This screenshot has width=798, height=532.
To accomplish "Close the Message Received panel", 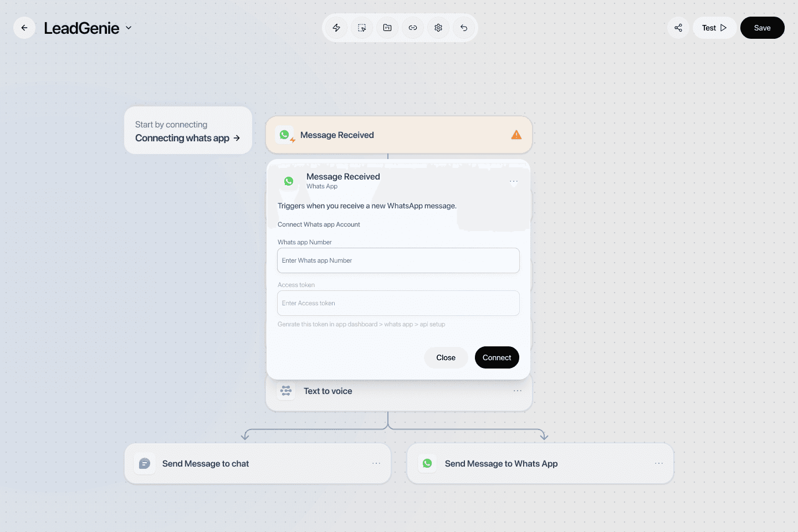I will click(446, 357).
